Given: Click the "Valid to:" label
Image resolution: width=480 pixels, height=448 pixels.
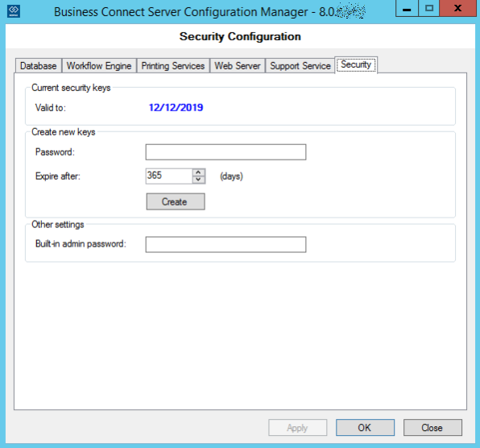Looking at the screenshot, I should (51, 108).
